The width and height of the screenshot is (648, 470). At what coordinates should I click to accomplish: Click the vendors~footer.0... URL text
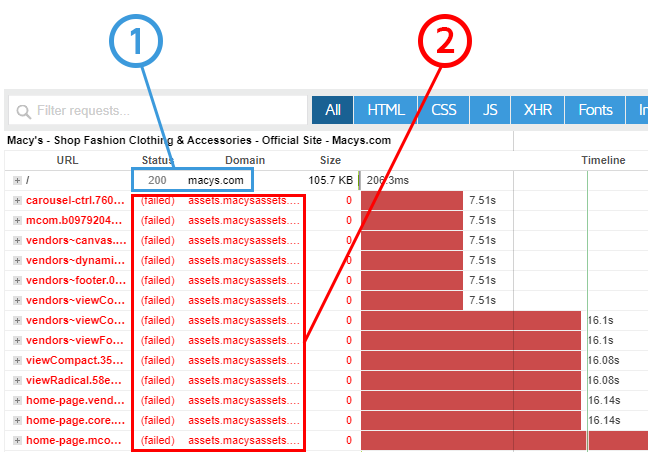76,280
